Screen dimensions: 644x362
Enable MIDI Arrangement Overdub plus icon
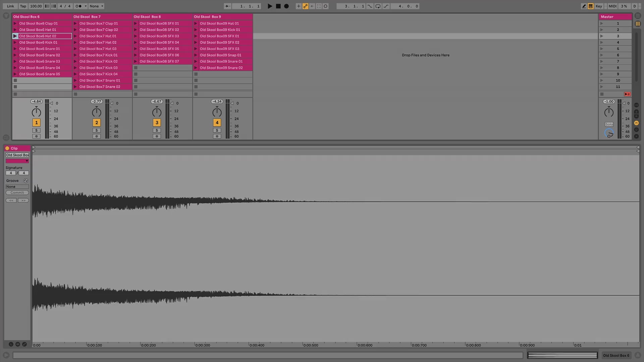(299, 6)
